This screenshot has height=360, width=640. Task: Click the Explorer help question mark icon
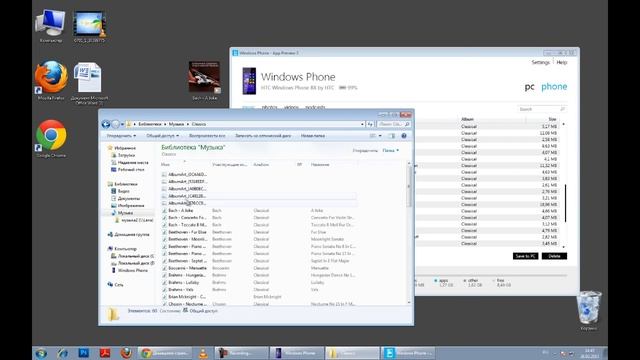pyautogui.click(x=404, y=136)
